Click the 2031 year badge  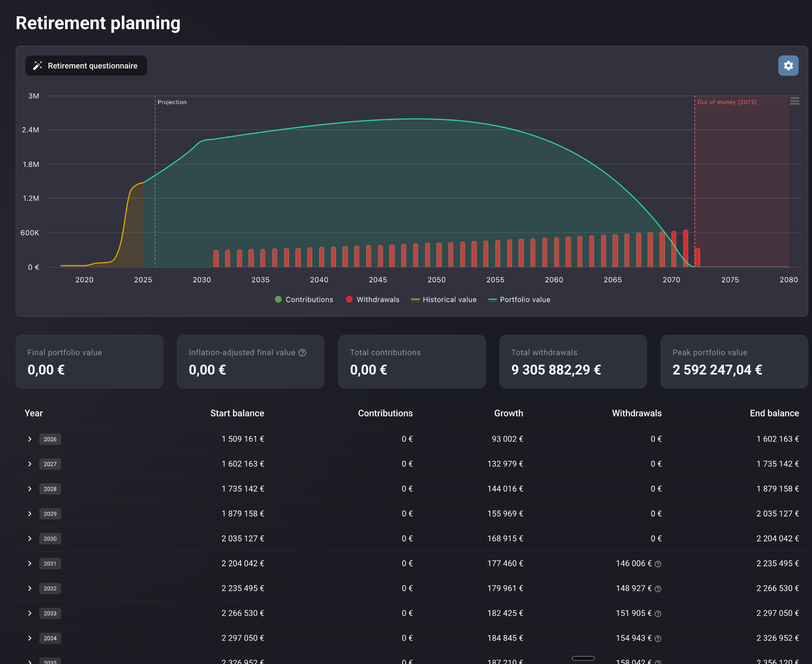(50, 564)
